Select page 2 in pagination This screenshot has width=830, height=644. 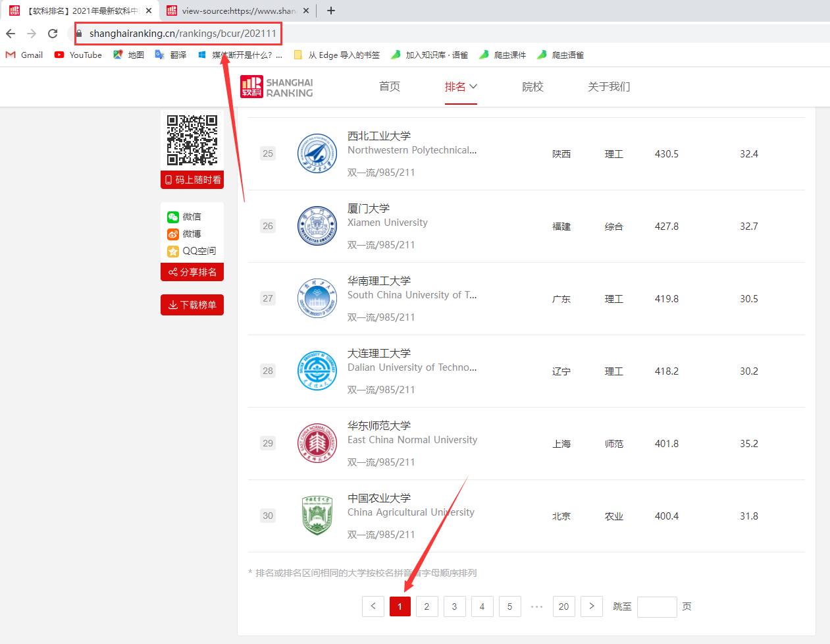click(427, 606)
